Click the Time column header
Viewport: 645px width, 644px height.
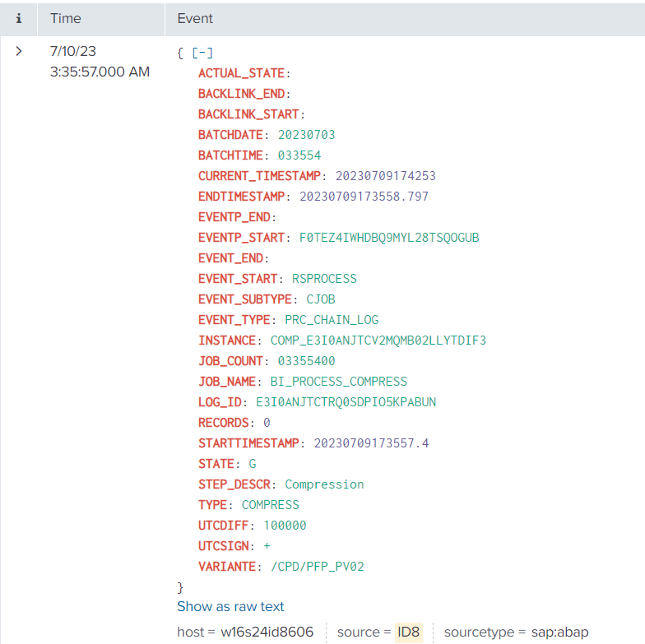tap(66, 18)
